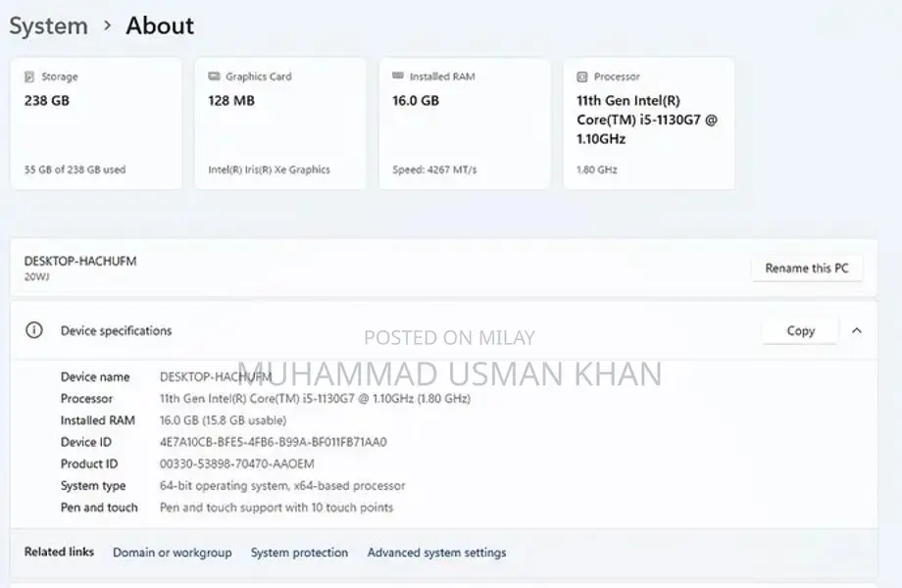Viewport: 902px width, 588px height.
Task: Copy the device specifications
Action: click(x=800, y=330)
